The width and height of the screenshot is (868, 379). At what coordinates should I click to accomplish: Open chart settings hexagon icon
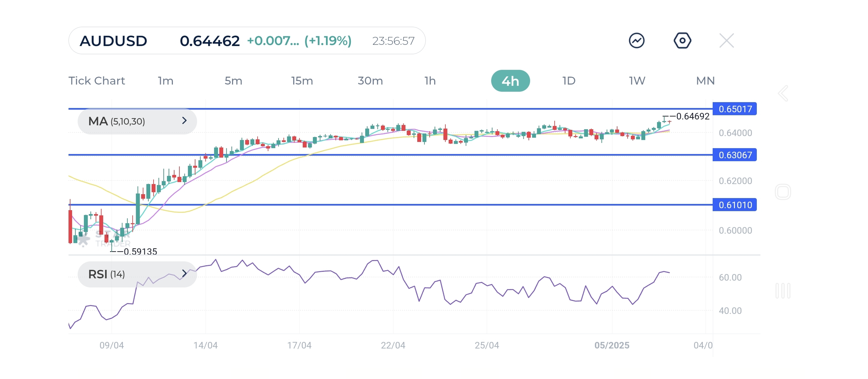click(682, 40)
